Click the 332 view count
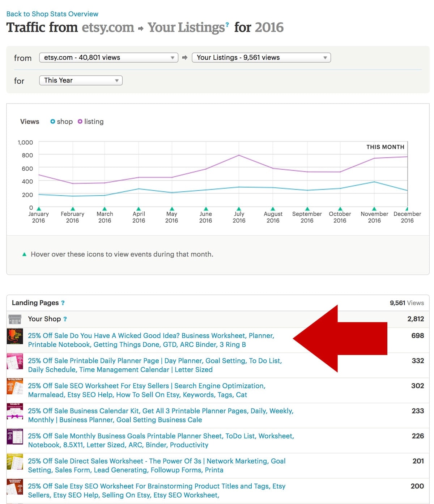The height and width of the screenshot is (504, 434). 418,361
